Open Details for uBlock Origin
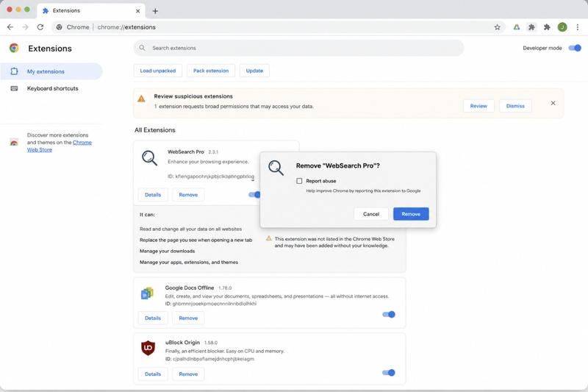 pos(153,374)
